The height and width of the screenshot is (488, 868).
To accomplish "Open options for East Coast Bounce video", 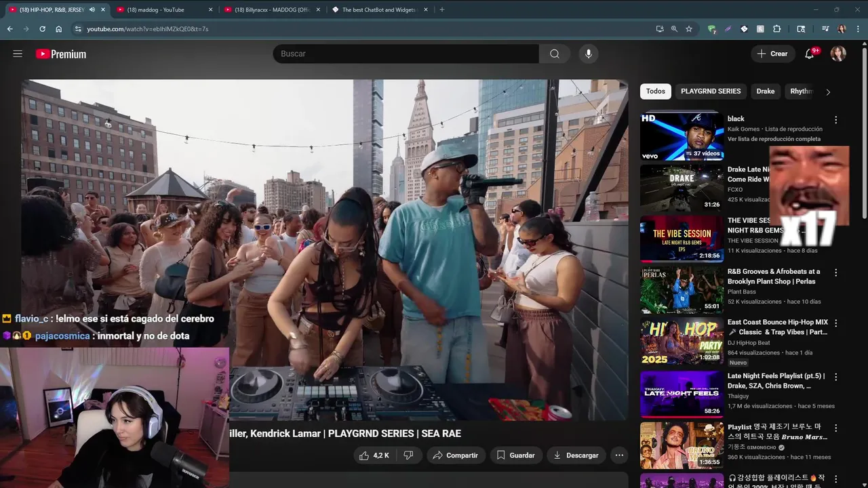I will click(835, 323).
